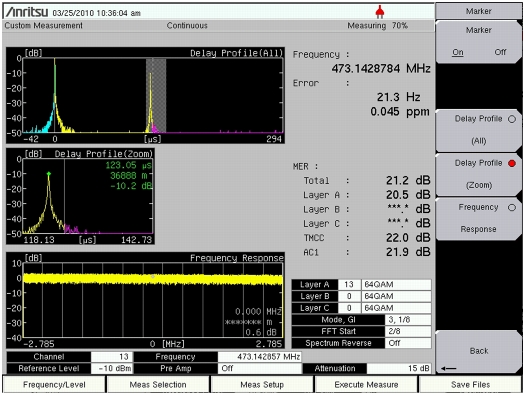Image resolution: width=524 pixels, height=394 pixels.
Task: Click the Reference Level -10 dBm field
Action: [x=112, y=368]
